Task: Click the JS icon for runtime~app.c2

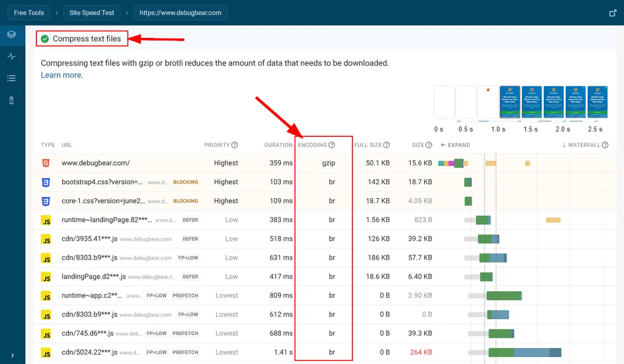Action: point(46,296)
